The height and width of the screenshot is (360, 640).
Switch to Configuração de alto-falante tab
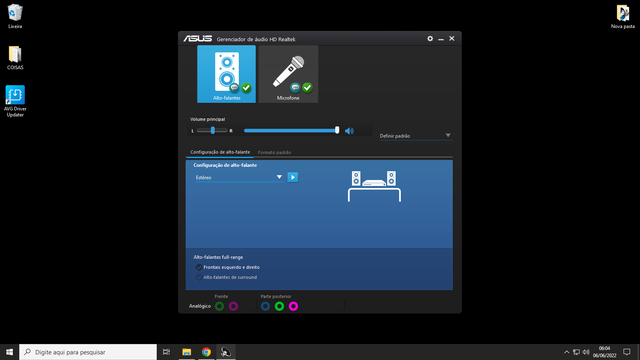point(220,152)
